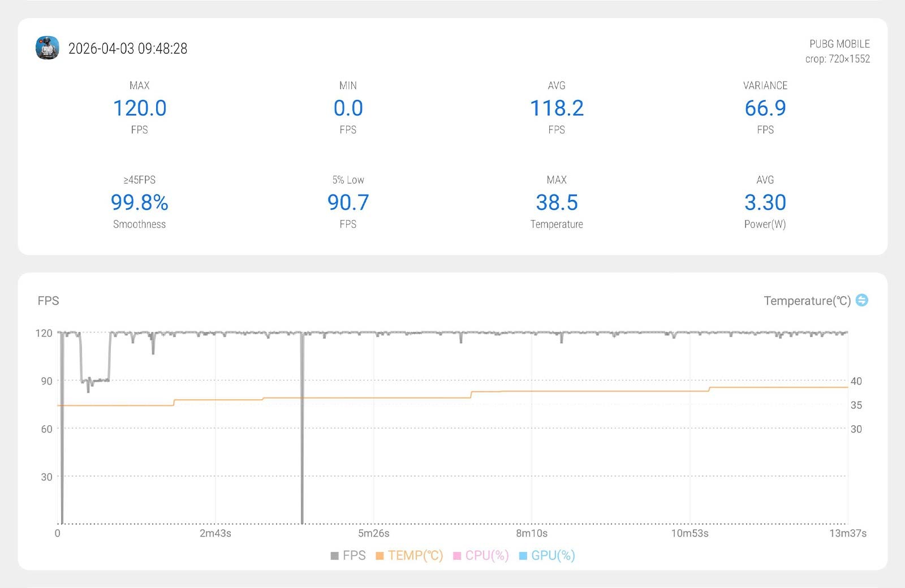Click the PUBG Mobile game icon
The width and height of the screenshot is (905, 588).
48,48
